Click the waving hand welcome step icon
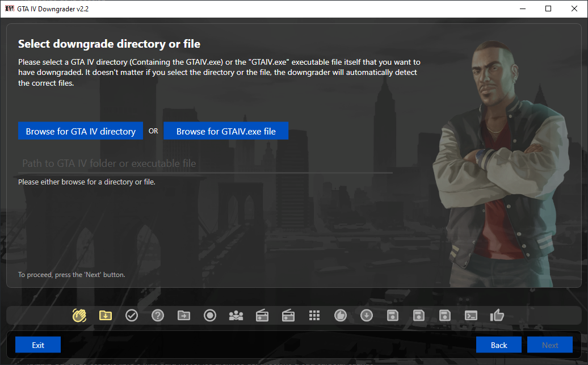 click(x=79, y=316)
